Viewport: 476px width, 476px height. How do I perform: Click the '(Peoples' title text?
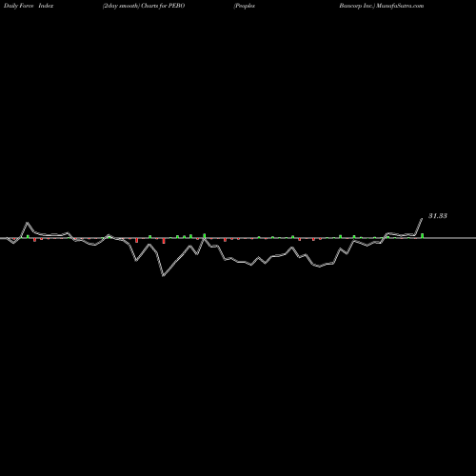[245, 6]
